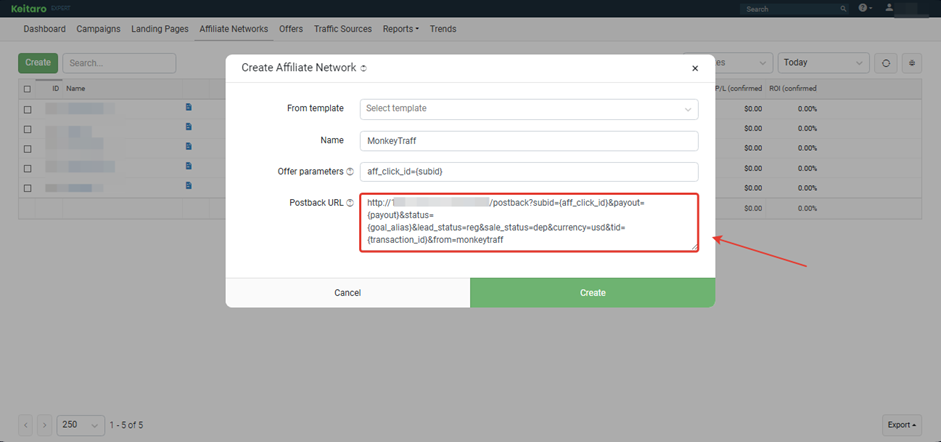This screenshot has height=442, width=941.
Task: Click inside the Postback URL text area
Action: point(529,222)
